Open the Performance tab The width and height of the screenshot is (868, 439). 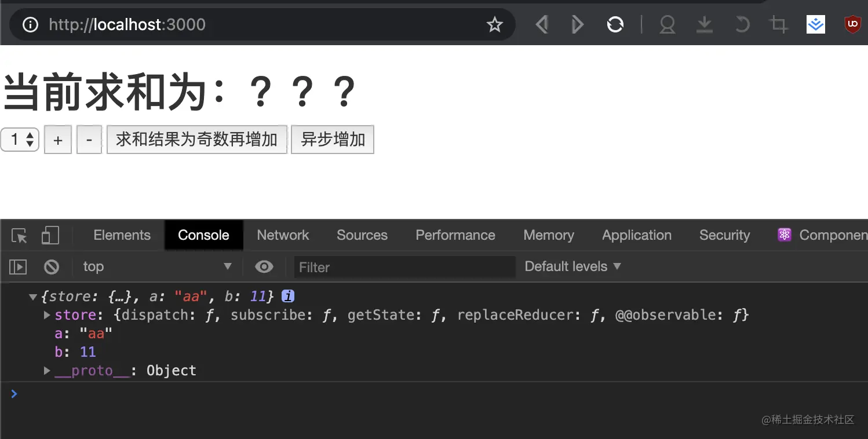pos(455,235)
